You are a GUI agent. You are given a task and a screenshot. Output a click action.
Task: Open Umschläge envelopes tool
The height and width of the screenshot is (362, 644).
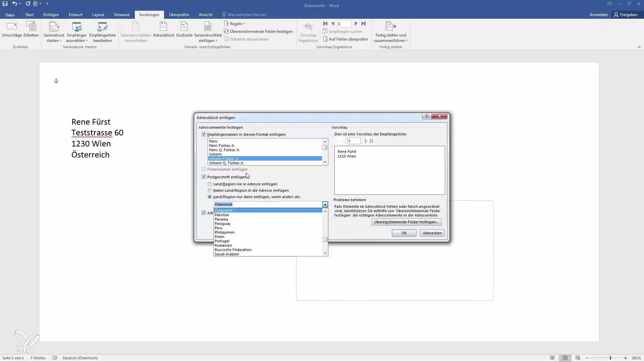tap(12, 29)
